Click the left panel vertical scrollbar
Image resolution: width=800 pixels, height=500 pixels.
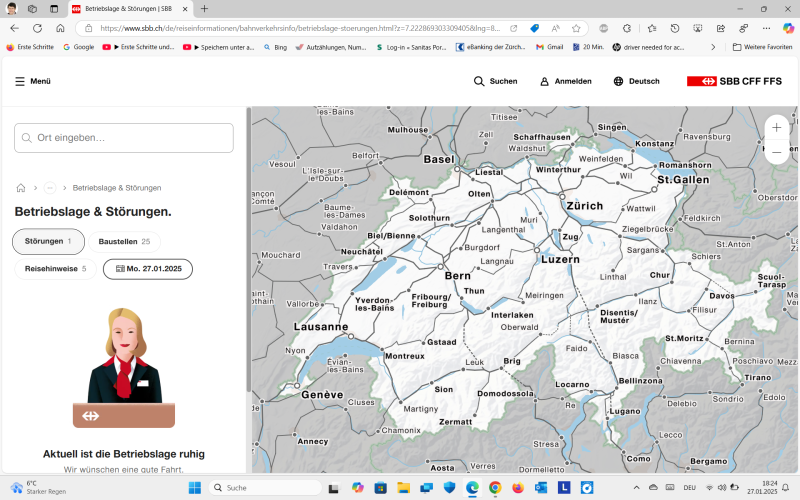[x=248, y=250]
